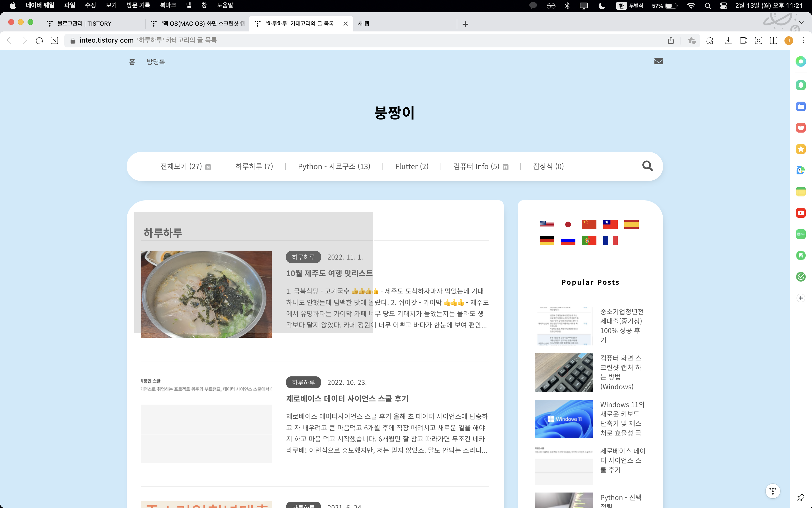Close the 하루하루 카테고리 tab
Screen dimensions: 812x508
[345, 23]
